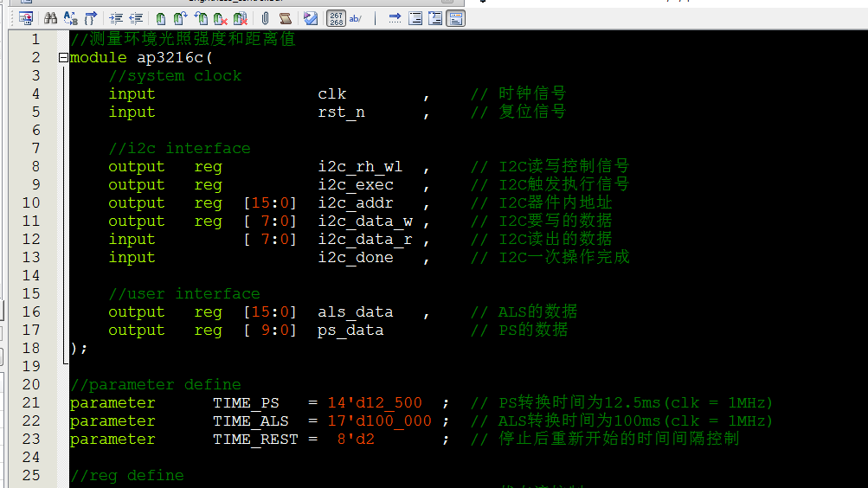Decrease indent of selected lines
The image size is (868, 488).
point(136,18)
